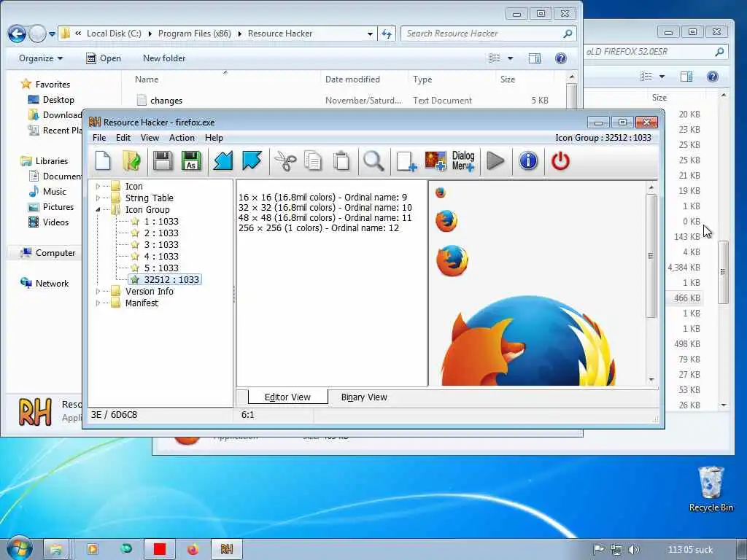Click the Play run script toolbar icon
Image resolution: width=747 pixels, height=560 pixels.
495,161
